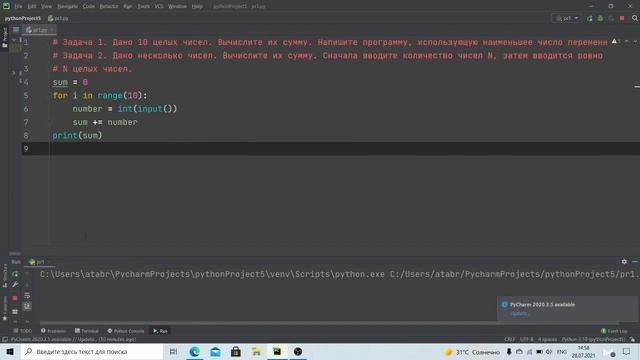Click the Run tool window tab at bottom
This screenshot has height=360, width=640.
point(160,331)
